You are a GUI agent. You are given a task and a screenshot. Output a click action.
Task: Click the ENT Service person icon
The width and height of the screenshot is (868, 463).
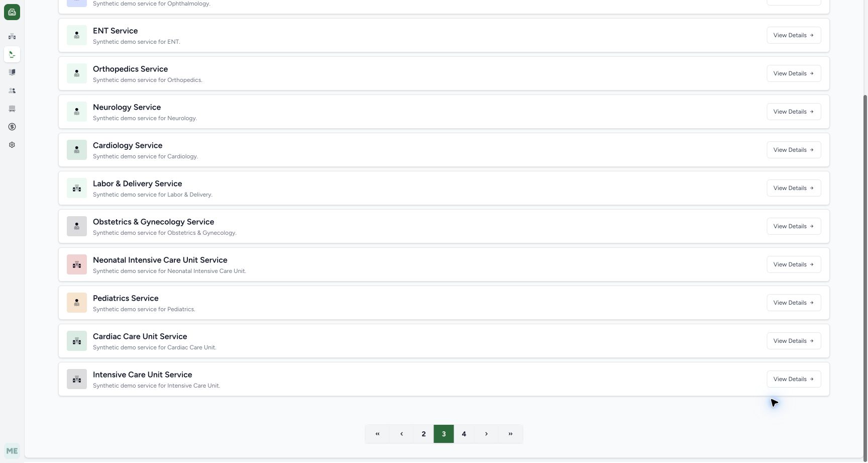pyautogui.click(x=77, y=35)
